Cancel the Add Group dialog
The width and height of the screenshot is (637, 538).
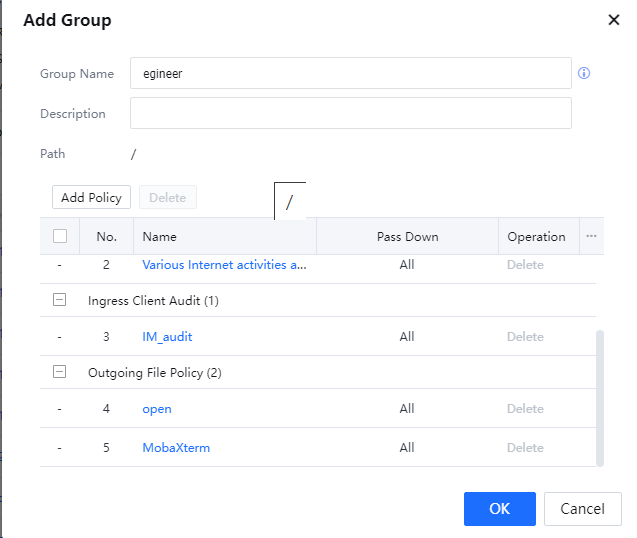[x=582, y=509]
